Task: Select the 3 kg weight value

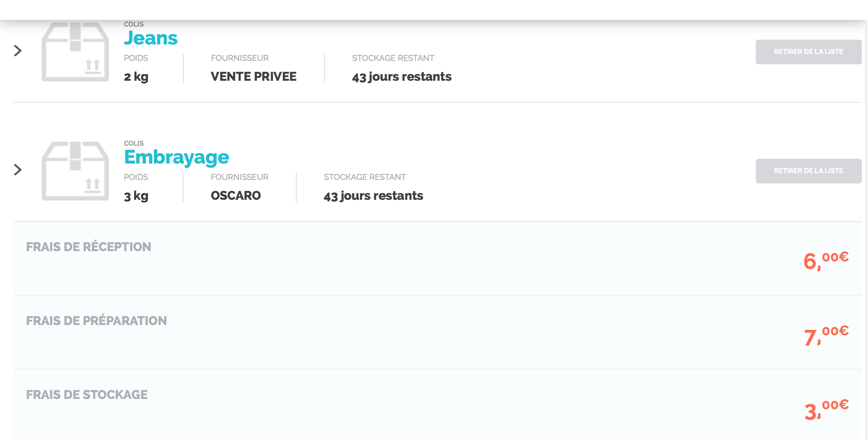Action: click(x=136, y=196)
